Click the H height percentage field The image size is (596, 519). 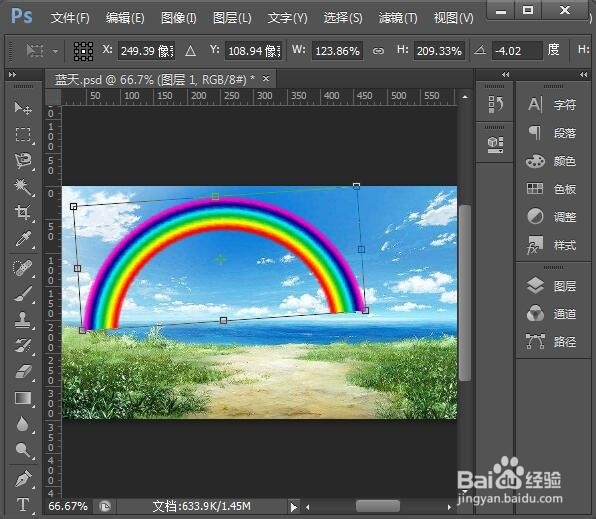click(x=439, y=51)
